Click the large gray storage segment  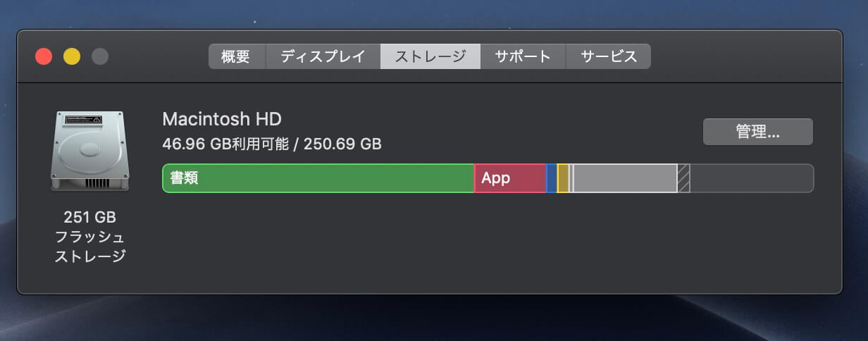tap(626, 178)
